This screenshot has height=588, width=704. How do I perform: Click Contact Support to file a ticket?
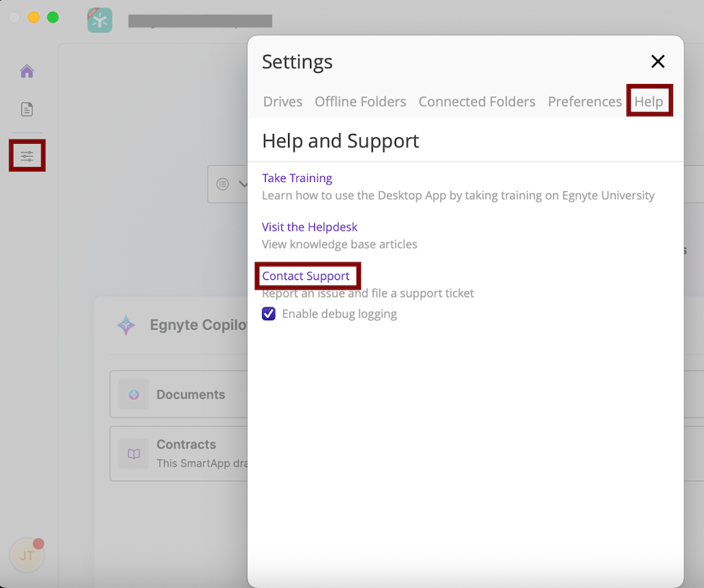point(307,276)
